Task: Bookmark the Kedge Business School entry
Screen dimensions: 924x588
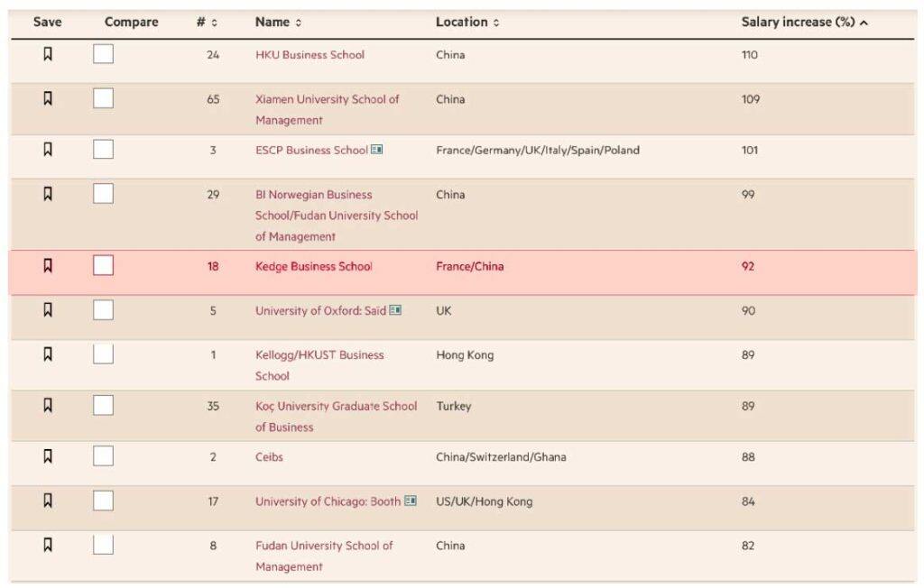Action: point(48,265)
